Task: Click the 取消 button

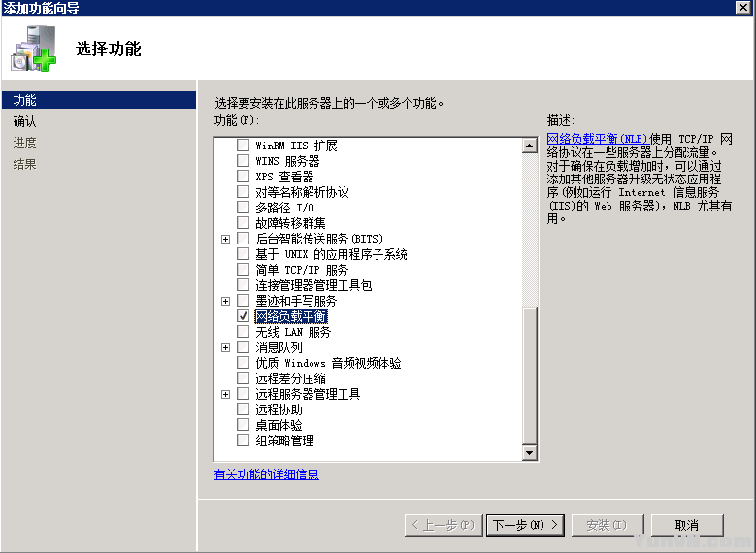Action: click(687, 525)
